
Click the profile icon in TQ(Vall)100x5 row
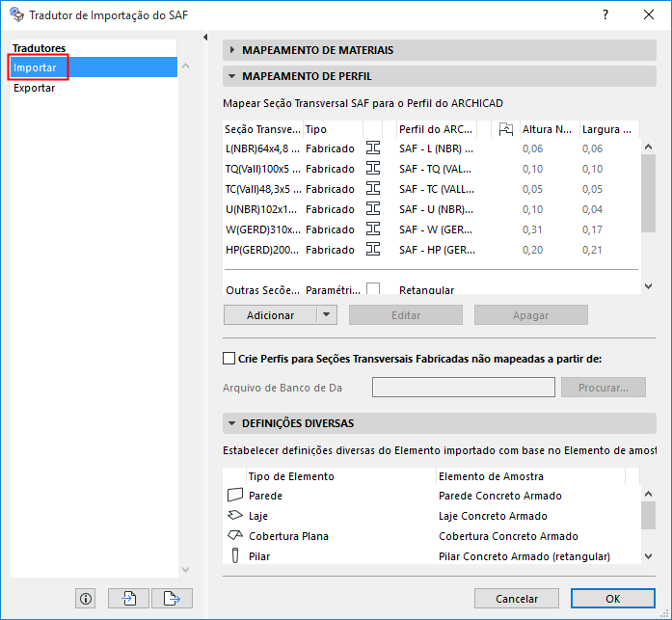[x=373, y=169]
